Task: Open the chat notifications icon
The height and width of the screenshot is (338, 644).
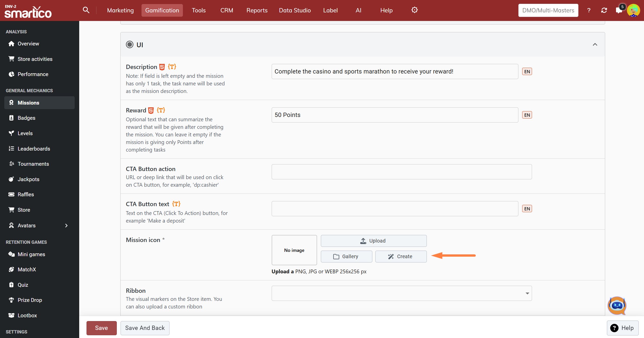Action: click(619, 10)
